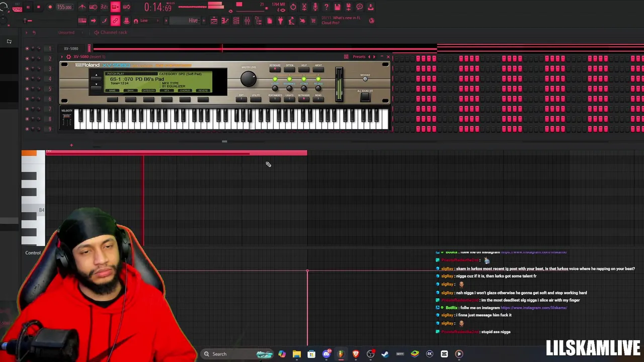Save project with the floppy disk icon
This screenshot has height=362, width=644.
point(337,7)
